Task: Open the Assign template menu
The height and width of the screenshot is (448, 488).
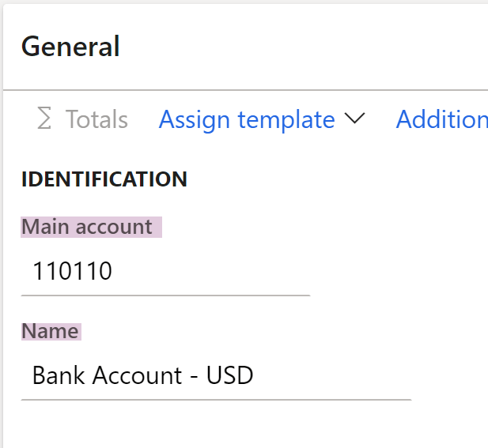Action: 247,119
